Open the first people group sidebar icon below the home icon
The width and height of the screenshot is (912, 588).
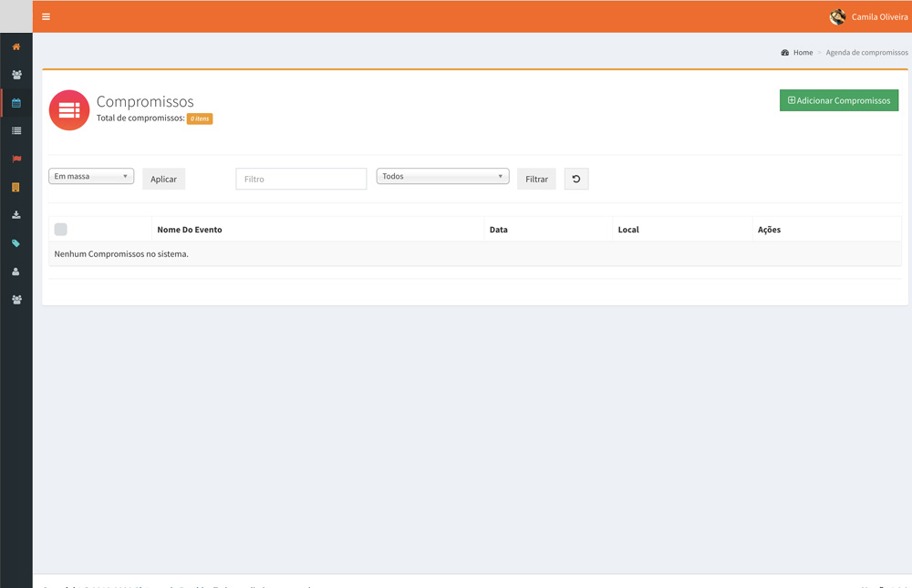(x=16, y=75)
